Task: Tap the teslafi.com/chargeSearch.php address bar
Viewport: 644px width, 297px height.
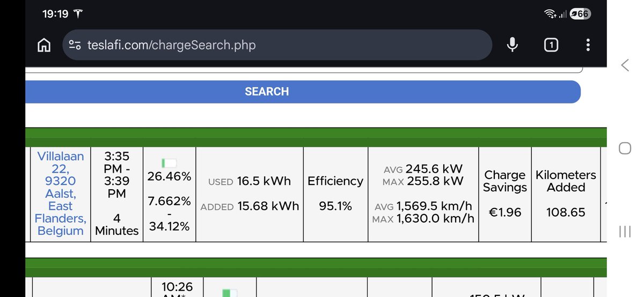Action: (x=277, y=45)
